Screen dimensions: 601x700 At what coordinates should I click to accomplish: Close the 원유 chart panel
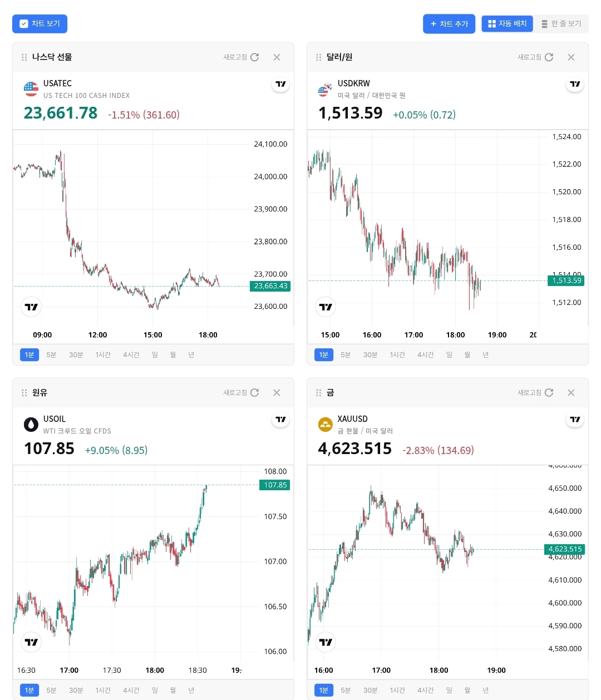click(277, 393)
